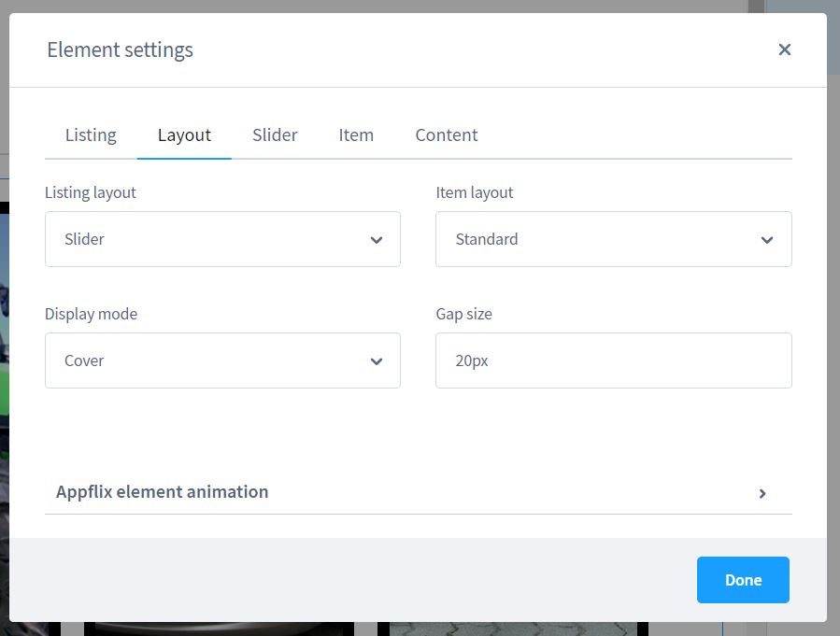This screenshot has width=840, height=636.
Task: Go to the Item tab
Action: (356, 135)
